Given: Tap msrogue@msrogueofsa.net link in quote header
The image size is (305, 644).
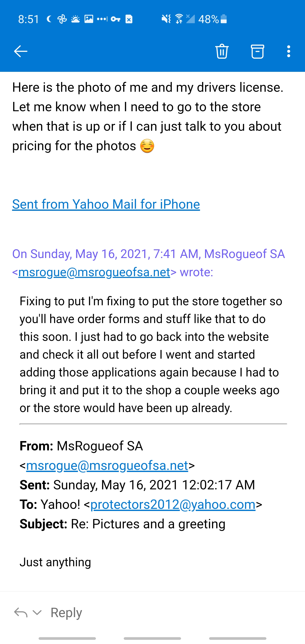Looking at the screenshot, I should [94, 272].
